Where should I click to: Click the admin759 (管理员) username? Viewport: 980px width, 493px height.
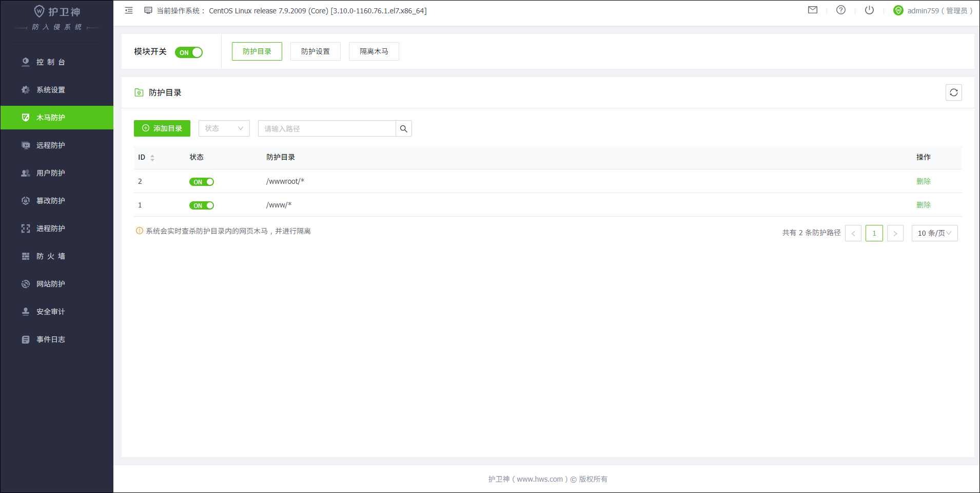pyautogui.click(x=940, y=10)
